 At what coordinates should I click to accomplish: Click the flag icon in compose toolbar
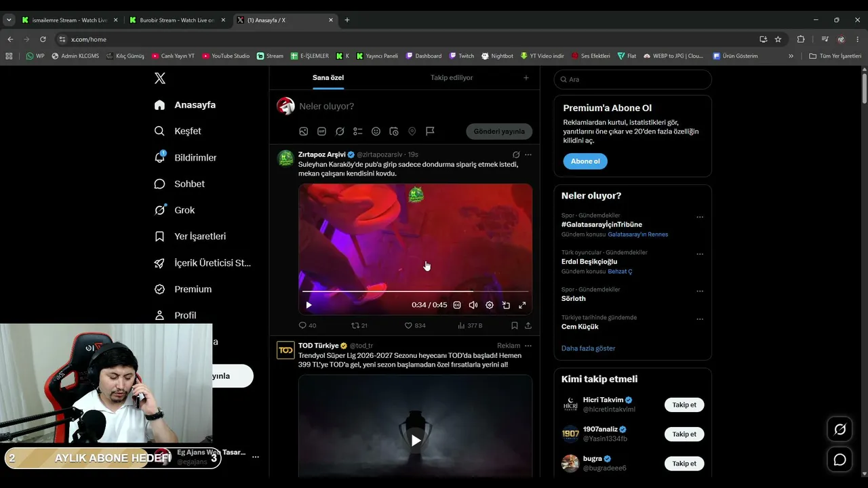tap(430, 131)
